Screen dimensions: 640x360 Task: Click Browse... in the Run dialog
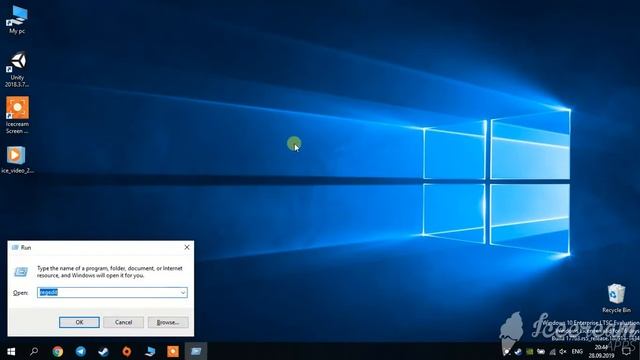coord(168,322)
